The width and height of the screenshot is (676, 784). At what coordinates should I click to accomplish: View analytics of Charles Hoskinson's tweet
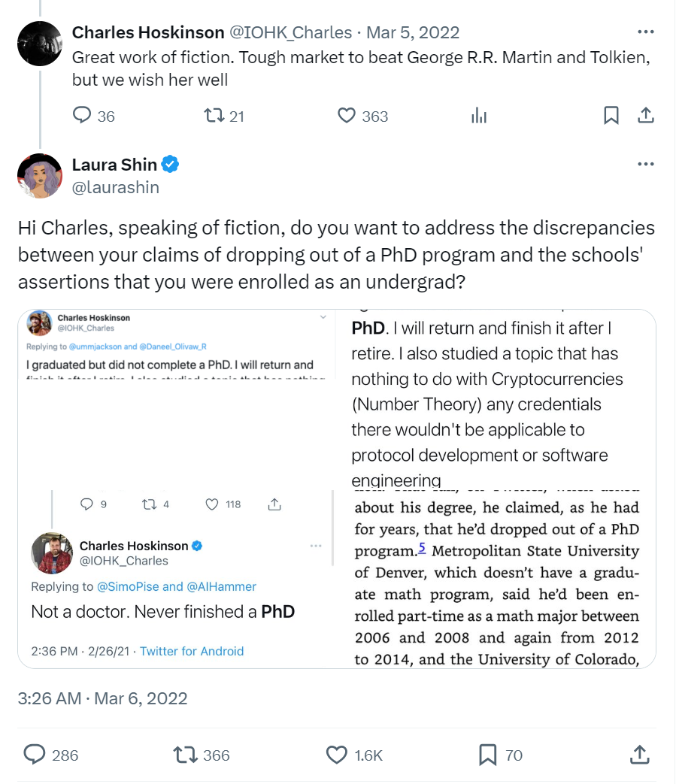click(478, 116)
